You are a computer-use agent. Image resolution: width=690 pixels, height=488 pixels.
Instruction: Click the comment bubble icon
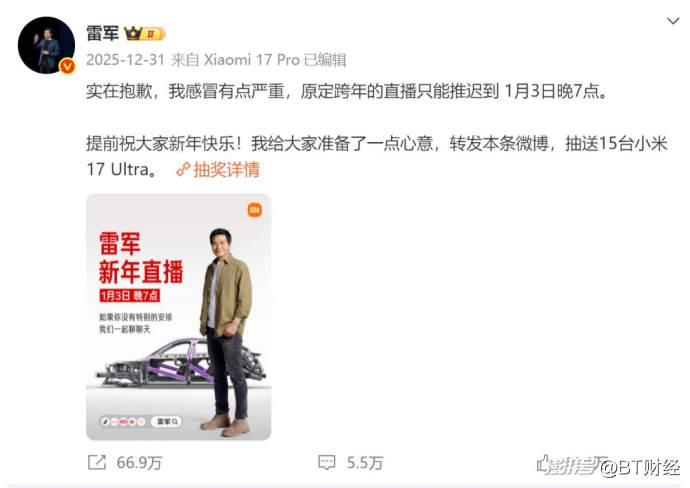[x=327, y=462]
